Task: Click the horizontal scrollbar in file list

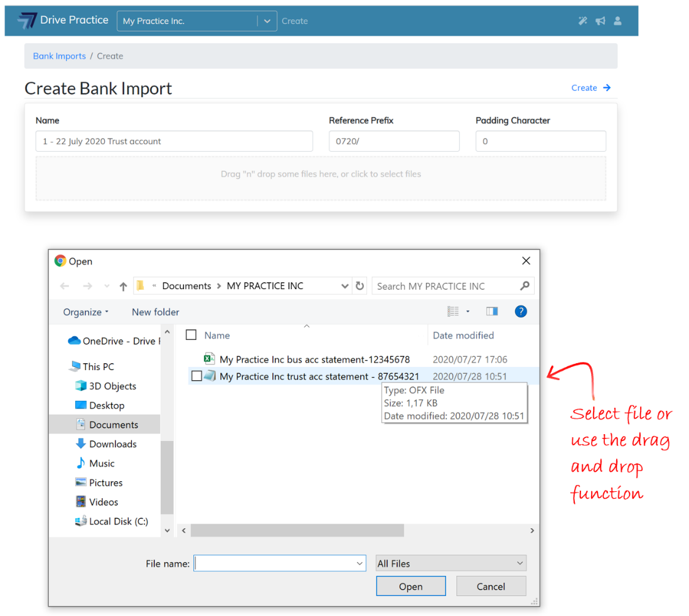Action: (297, 531)
